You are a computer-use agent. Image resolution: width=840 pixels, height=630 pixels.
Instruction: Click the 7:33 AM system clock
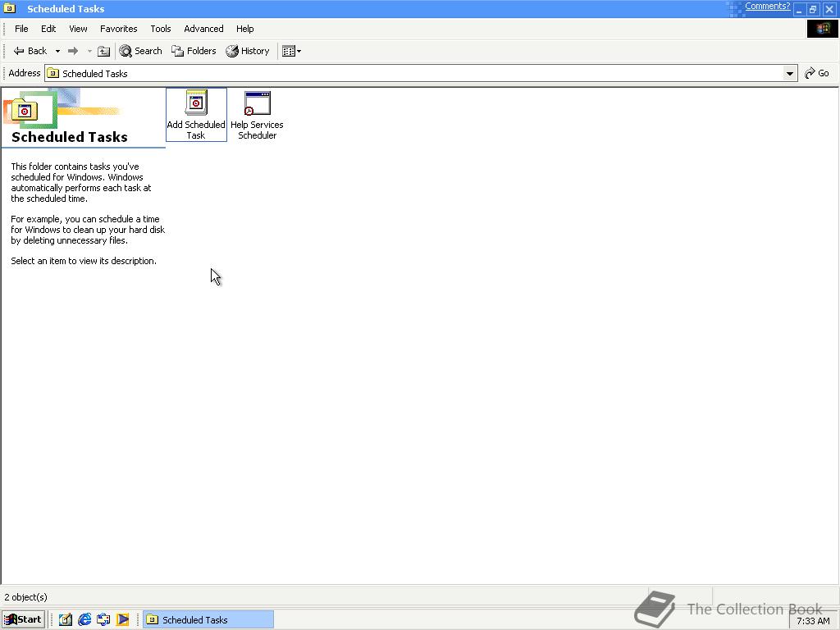[813, 621]
